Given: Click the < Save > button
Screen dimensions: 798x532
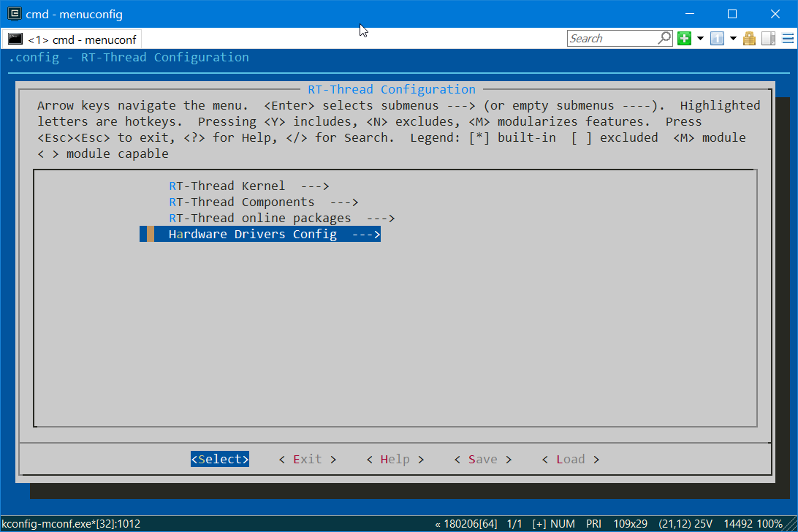Looking at the screenshot, I should tap(482, 459).
